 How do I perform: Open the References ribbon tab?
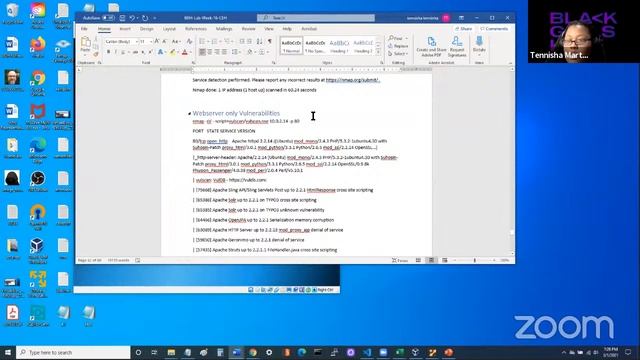coord(196,29)
